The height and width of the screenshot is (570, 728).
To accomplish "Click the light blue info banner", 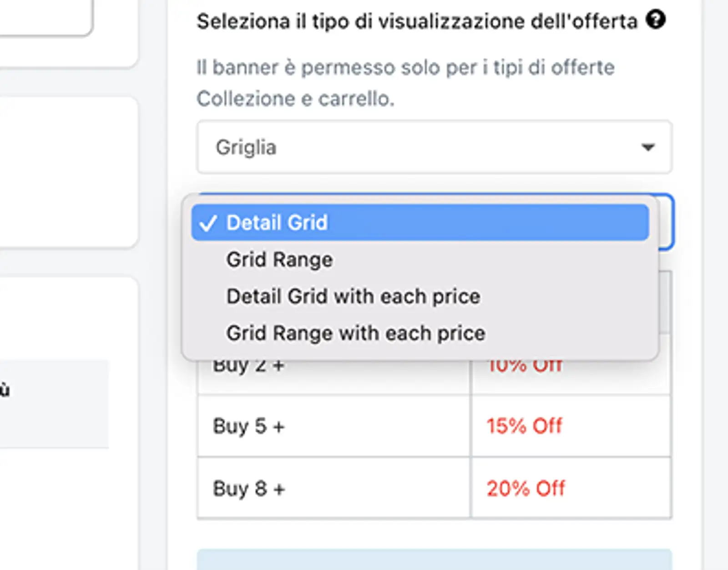I will click(x=434, y=560).
